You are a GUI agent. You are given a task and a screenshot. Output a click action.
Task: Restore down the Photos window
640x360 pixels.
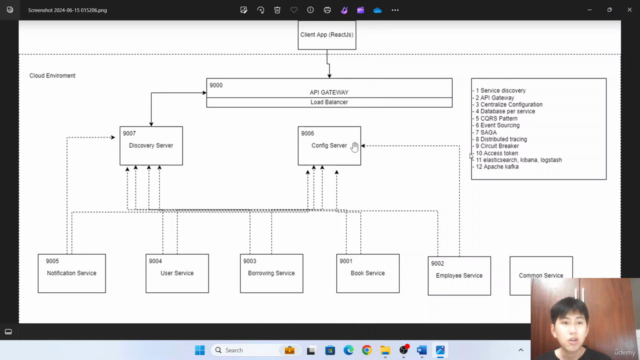click(x=609, y=10)
